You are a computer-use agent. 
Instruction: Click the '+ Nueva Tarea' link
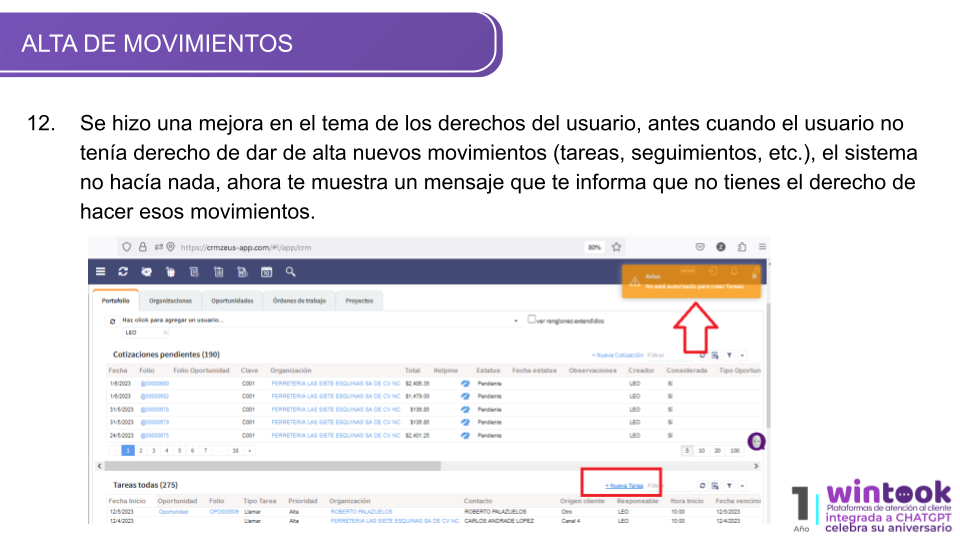[x=624, y=486]
